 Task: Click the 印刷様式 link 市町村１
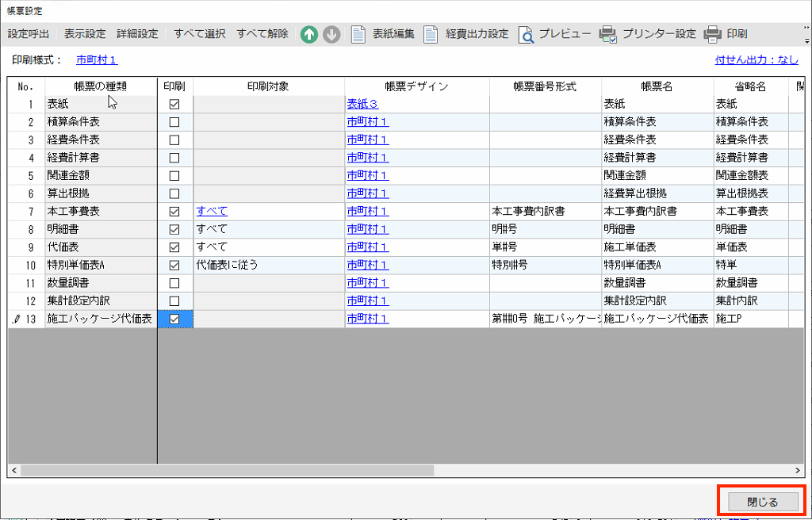(x=97, y=60)
